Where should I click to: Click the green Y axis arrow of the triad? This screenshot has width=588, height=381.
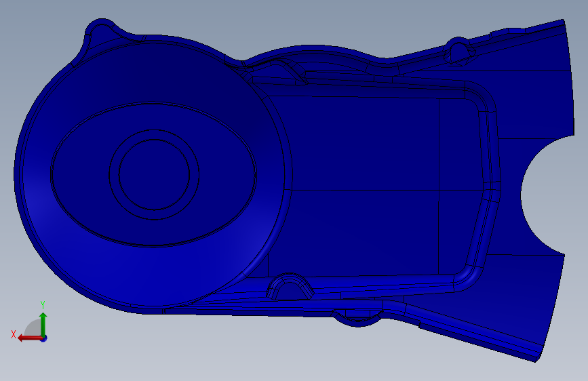coord(43,324)
